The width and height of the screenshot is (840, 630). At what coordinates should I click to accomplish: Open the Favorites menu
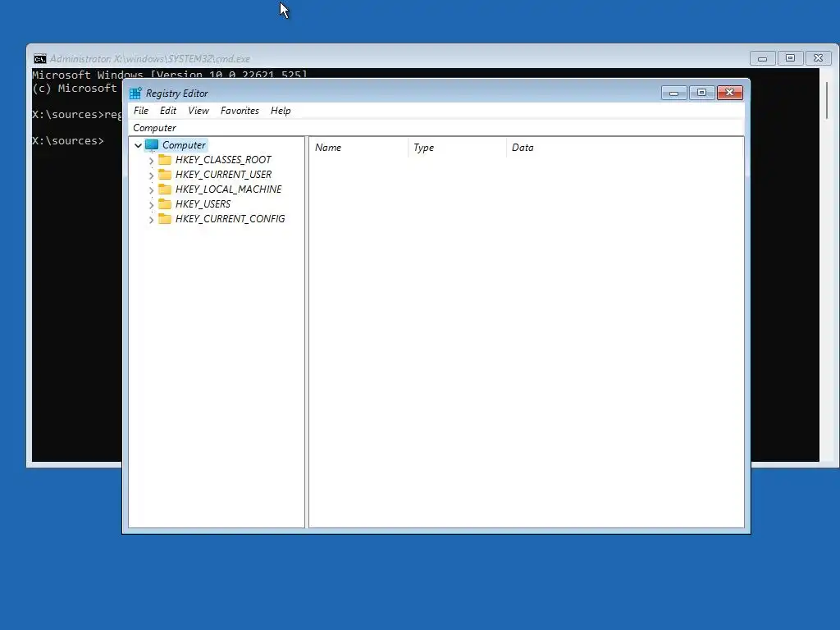coord(240,111)
